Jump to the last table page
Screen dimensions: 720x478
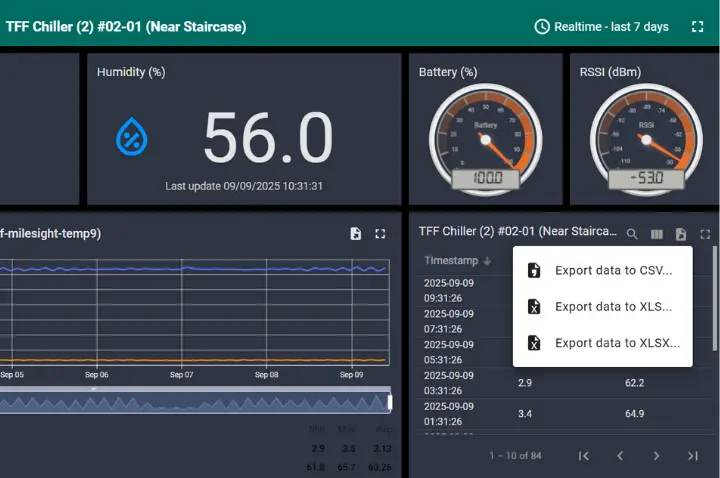[692, 456]
